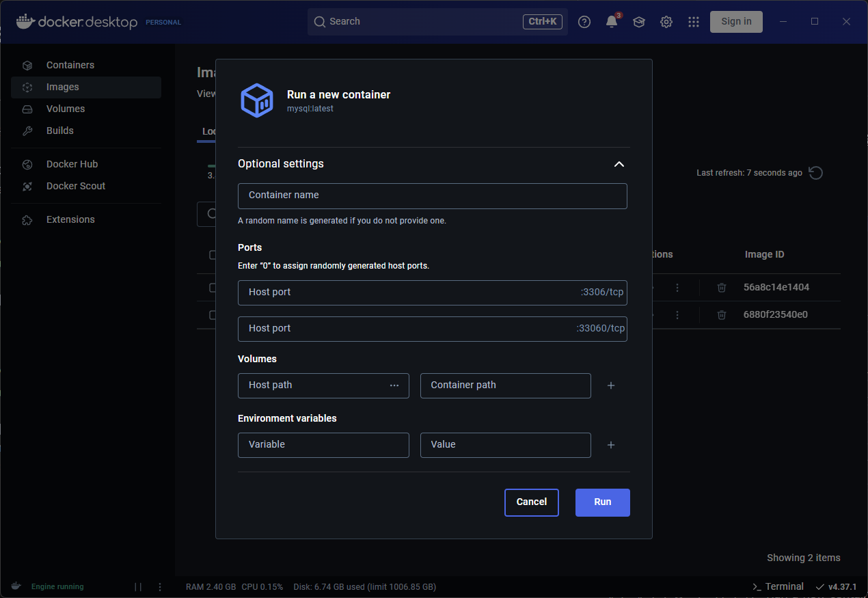Screen dimensions: 868x598
Task: Click the Containers cube icon
Action: [x=27, y=66]
